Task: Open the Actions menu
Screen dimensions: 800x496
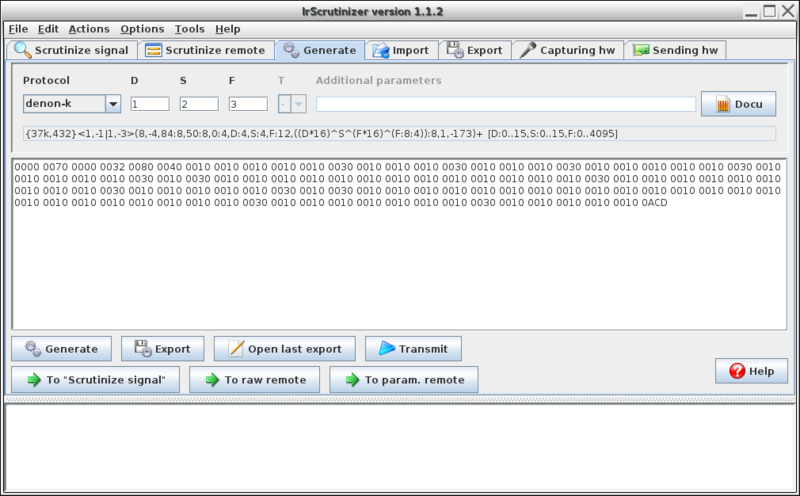Action: 87,29
